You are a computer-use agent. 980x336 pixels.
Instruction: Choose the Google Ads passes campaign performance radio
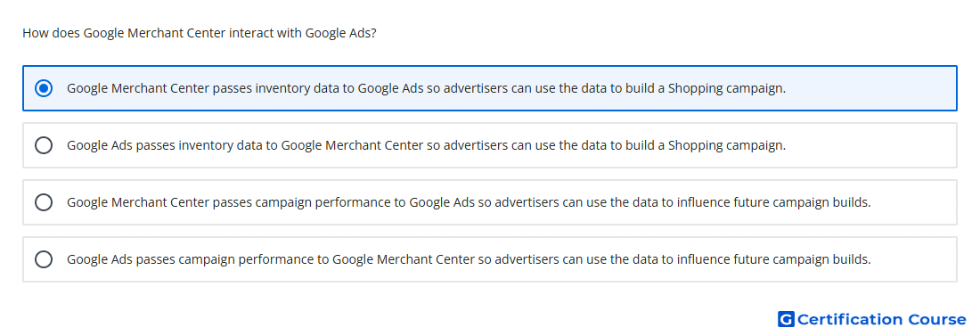pyautogui.click(x=44, y=259)
